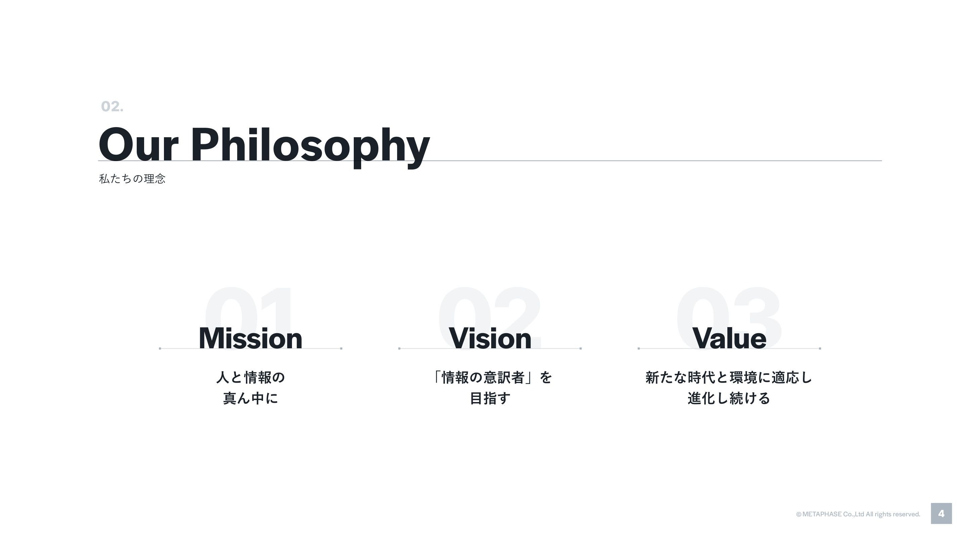Click the Vision description 「情報の意訳者」を目指す
Screen dimensions: 980x552
tap(490, 388)
